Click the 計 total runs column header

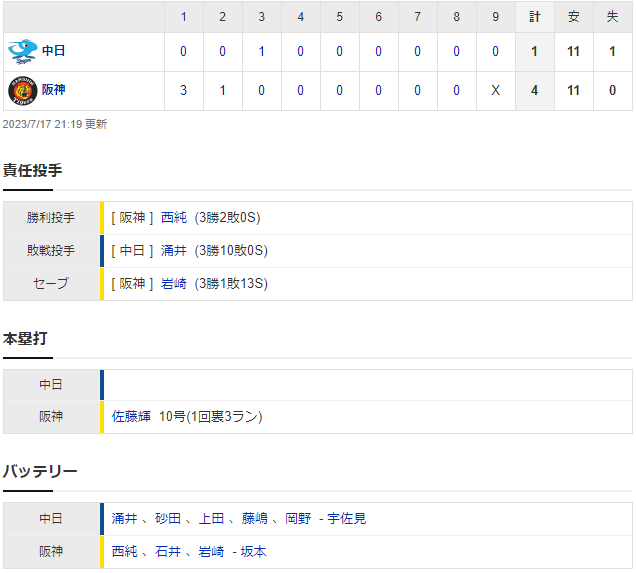[x=535, y=17]
